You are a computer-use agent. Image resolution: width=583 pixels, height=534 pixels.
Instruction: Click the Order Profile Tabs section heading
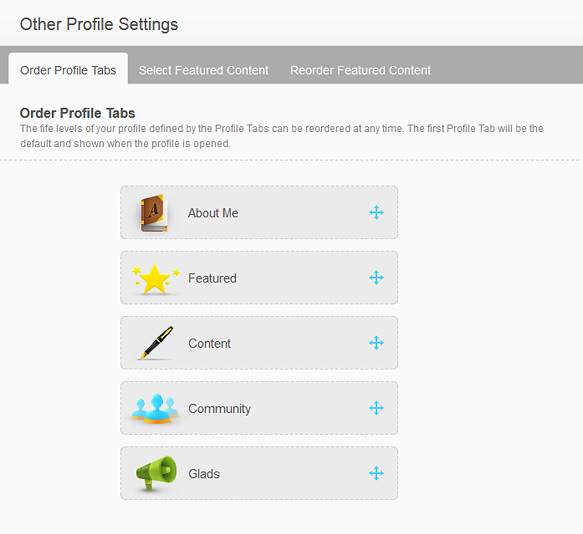77,113
